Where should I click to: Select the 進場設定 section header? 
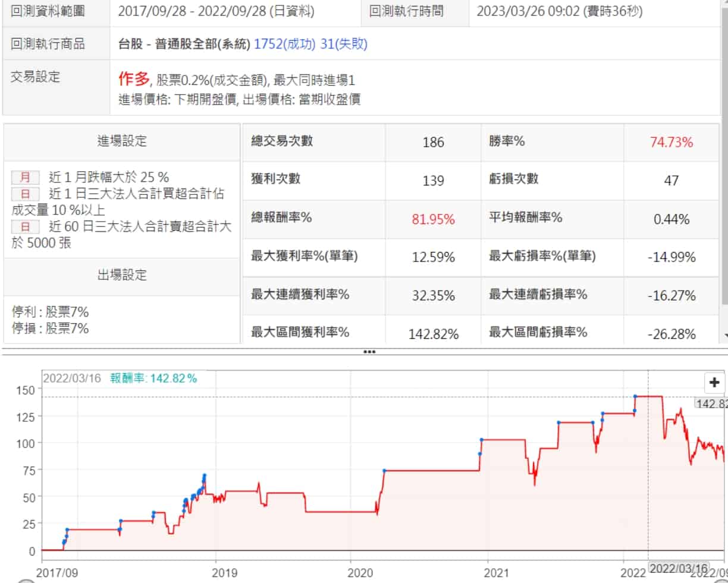[121, 141]
